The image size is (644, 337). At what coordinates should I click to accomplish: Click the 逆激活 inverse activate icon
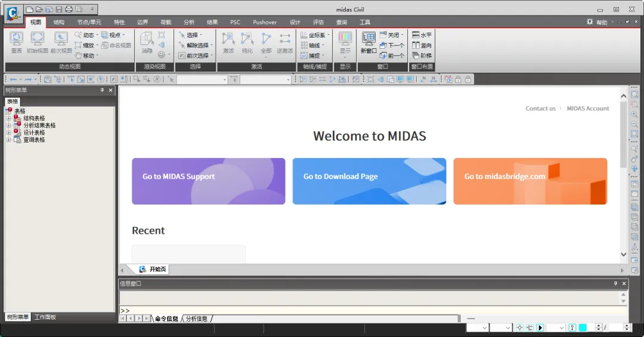point(284,39)
